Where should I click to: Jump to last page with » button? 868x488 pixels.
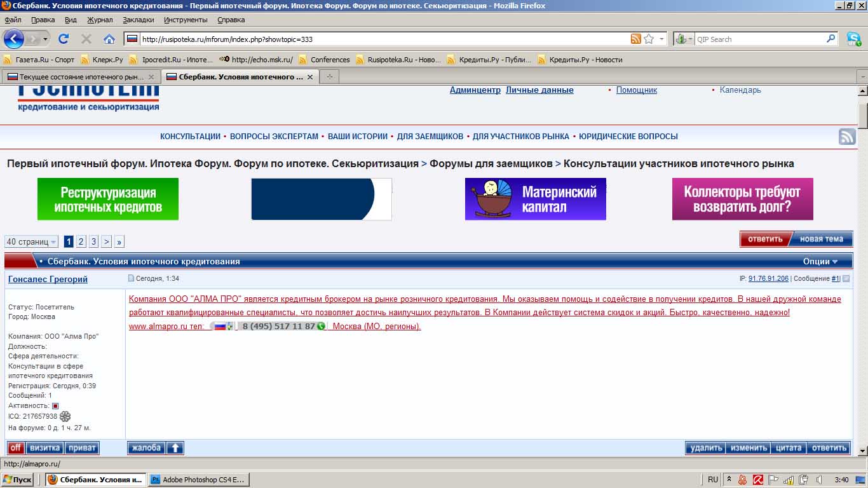[119, 241]
